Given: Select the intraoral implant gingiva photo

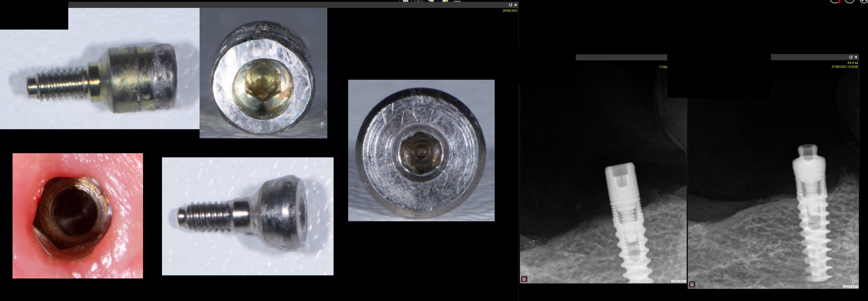Looking at the screenshot, I should click(x=77, y=216).
